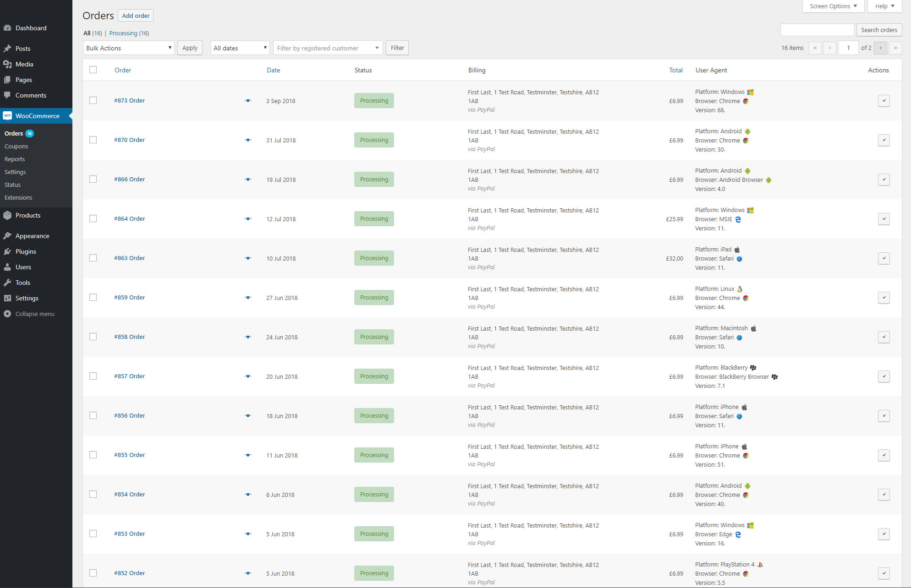This screenshot has width=911, height=588.
Task: Select checkbox next to order #857
Action: (93, 376)
